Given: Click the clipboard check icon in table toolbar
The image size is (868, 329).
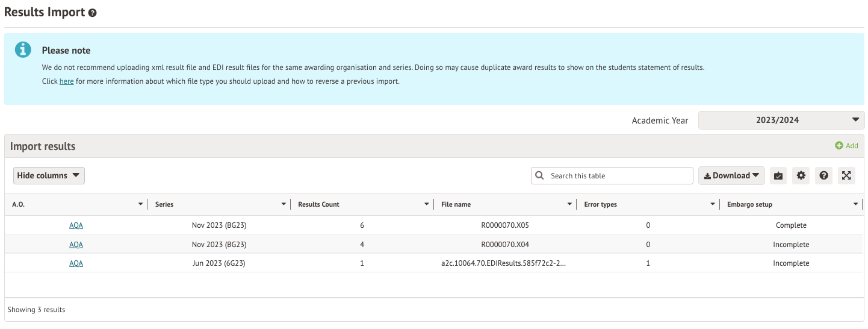Looking at the screenshot, I should click(x=778, y=176).
